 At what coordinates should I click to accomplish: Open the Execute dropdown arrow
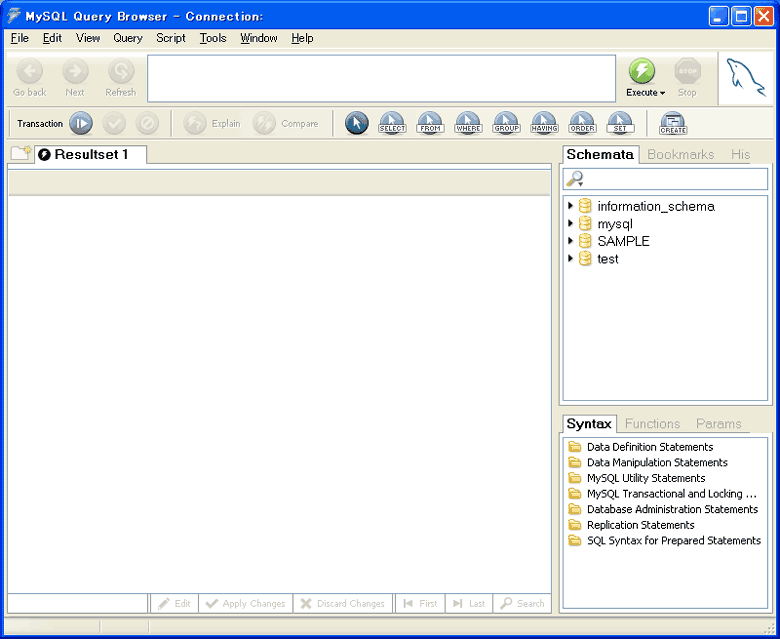click(x=662, y=93)
